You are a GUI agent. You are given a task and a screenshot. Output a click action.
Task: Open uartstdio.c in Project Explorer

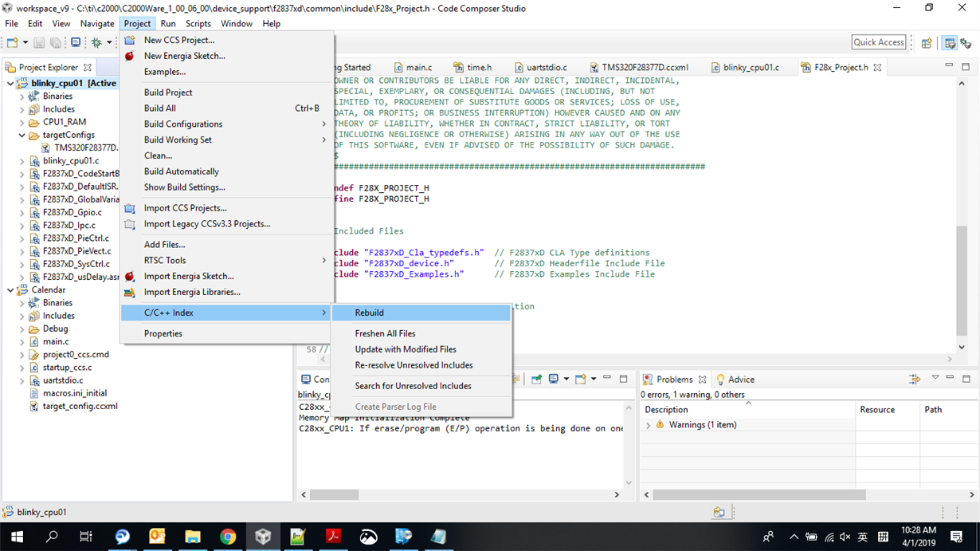click(x=62, y=380)
